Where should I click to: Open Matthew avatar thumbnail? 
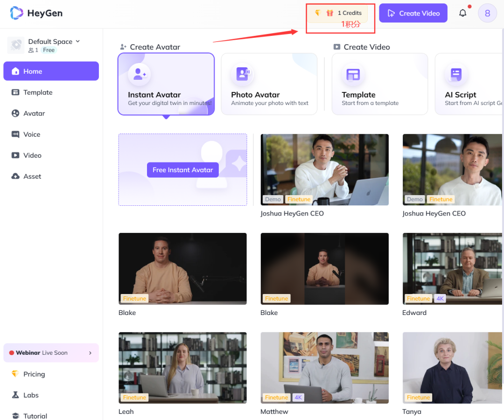coord(324,368)
